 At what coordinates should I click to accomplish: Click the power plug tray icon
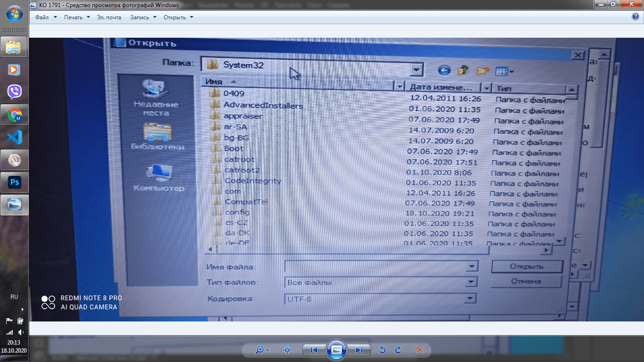click(20, 321)
